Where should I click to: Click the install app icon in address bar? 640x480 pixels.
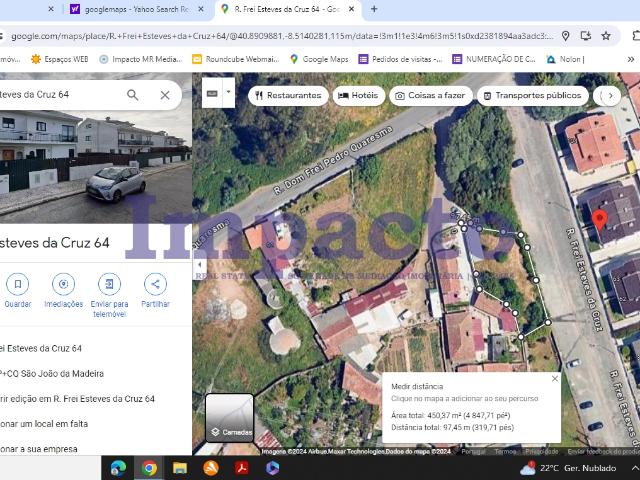pyautogui.click(x=586, y=36)
